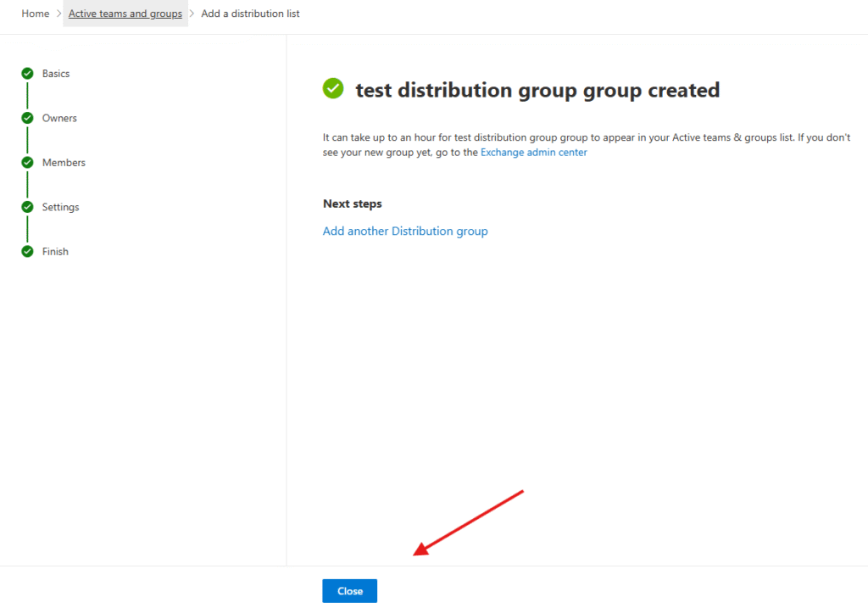Open the Exchange admin center link

[533, 153]
